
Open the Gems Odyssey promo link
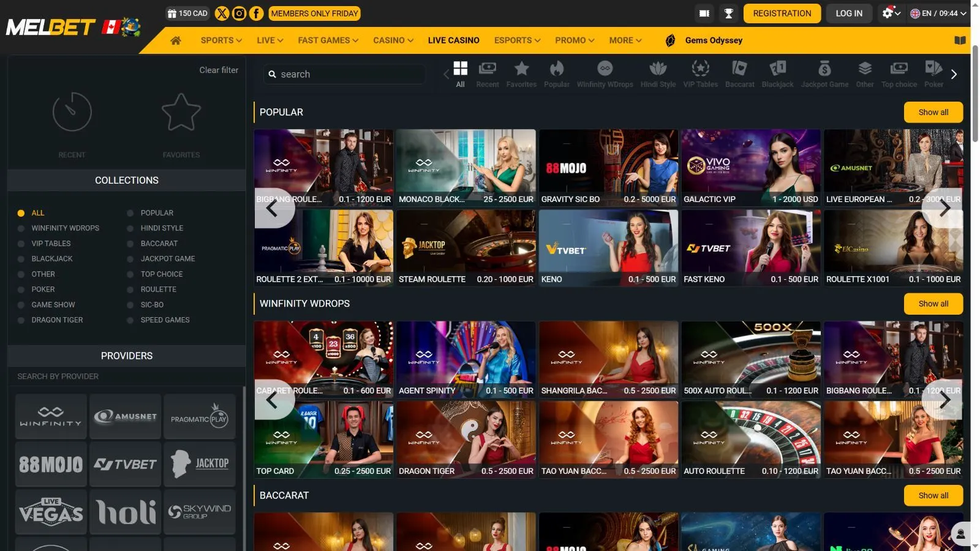pyautogui.click(x=704, y=40)
